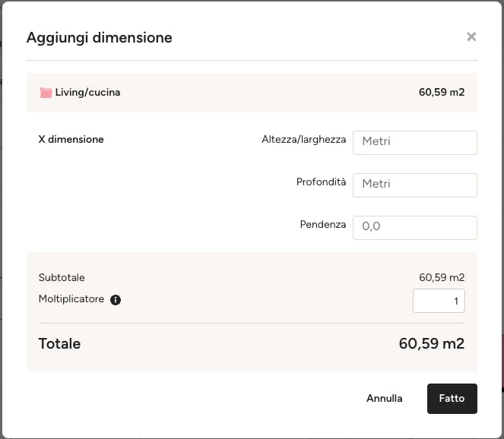The height and width of the screenshot is (439, 504).
Task: Open the Moltiplicatore info tooltip icon
Action: [x=116, y=299]
